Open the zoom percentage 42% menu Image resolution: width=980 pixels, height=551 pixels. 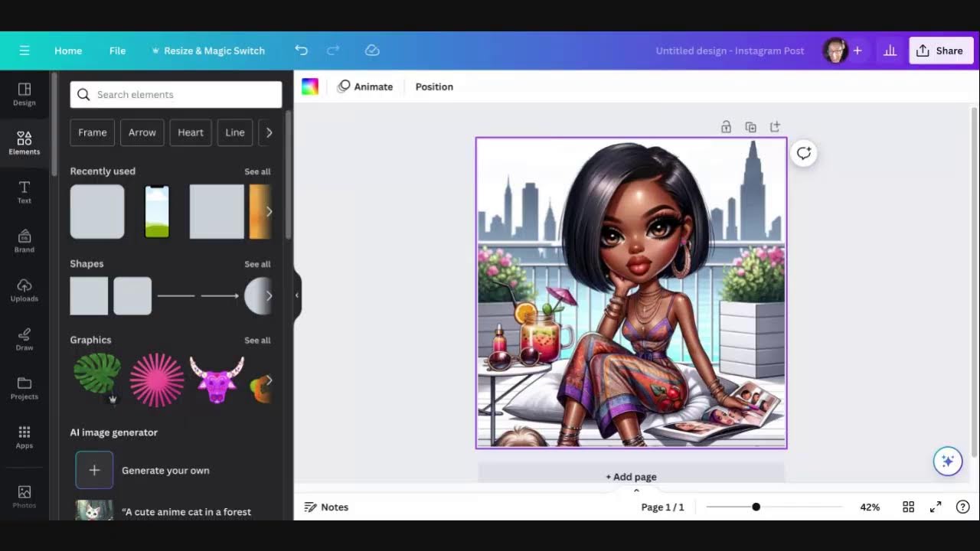[x=870, y=507]
